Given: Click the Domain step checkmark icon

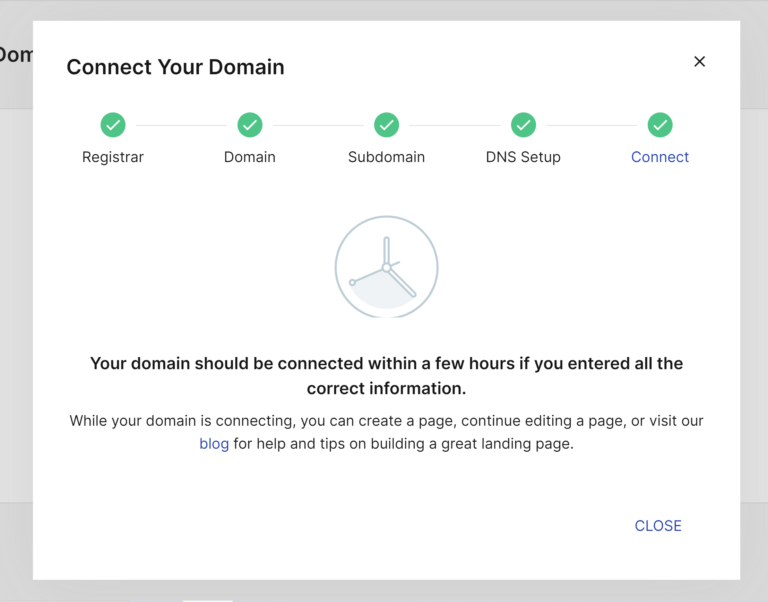Looking at the screenshot, I should click(250, 125).
